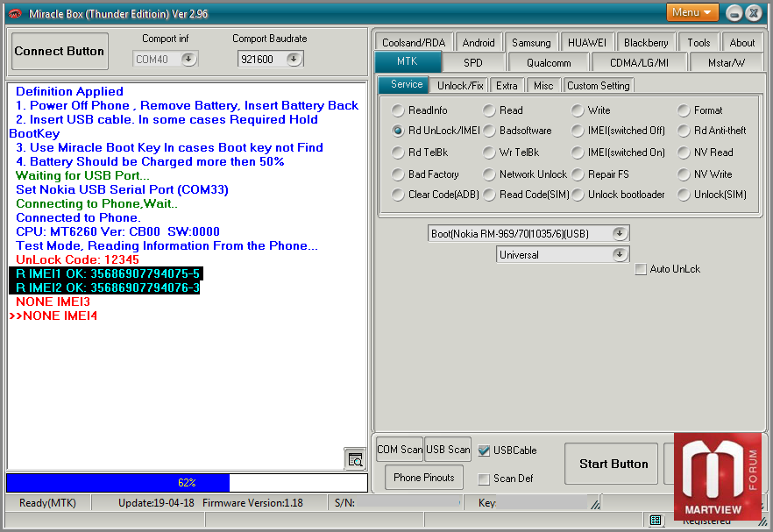
Task: Enable the Scan Def checkbox
Action: coord(484,479)
